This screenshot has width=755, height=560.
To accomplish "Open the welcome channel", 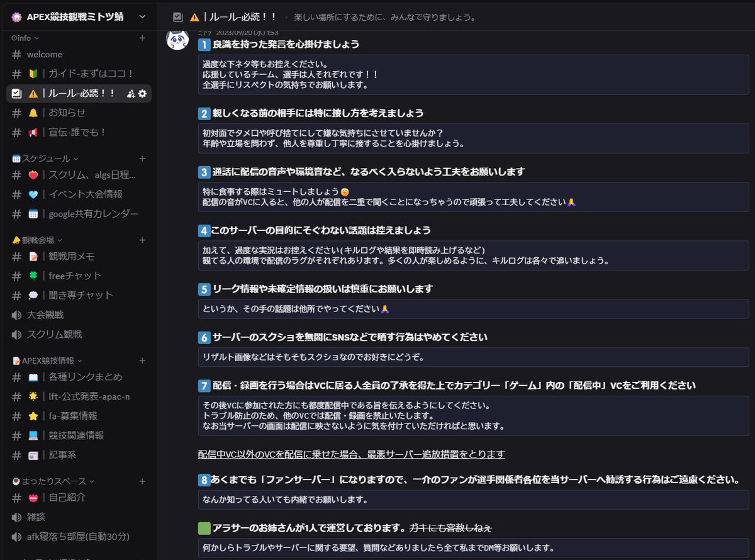I will pos(79,54).
